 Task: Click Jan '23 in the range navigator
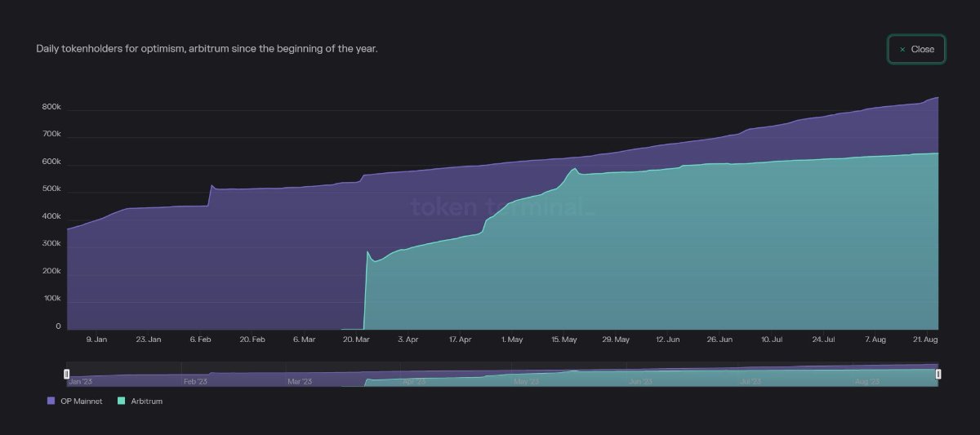[80, 381]
